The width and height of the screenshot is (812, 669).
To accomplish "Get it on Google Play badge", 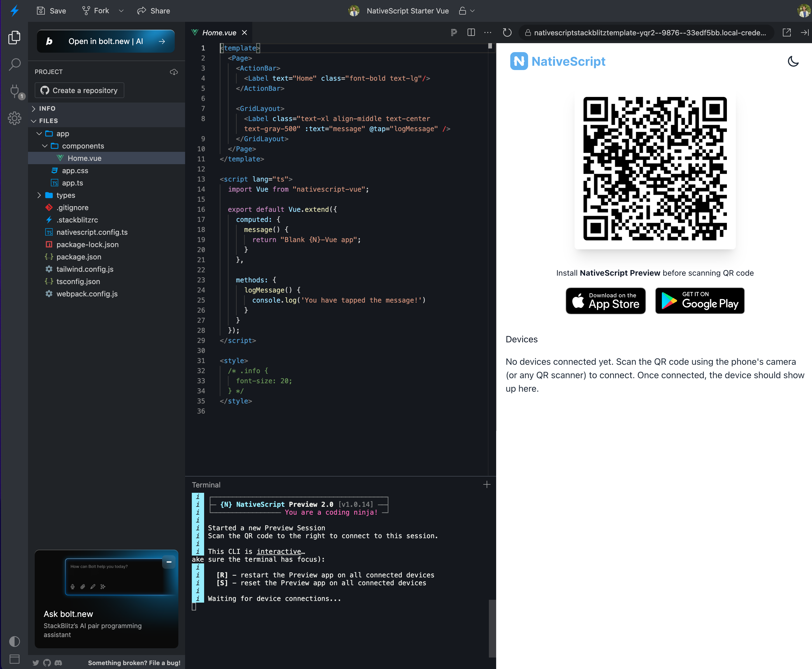I will [x=699, y=301].
